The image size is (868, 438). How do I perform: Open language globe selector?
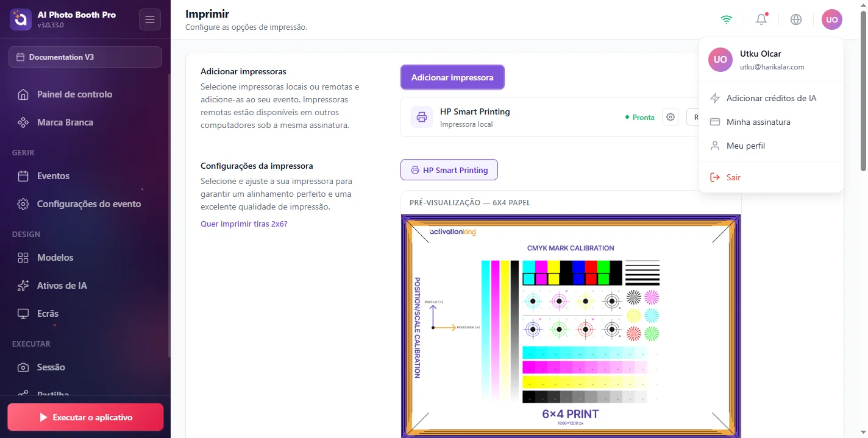point(796,19)
